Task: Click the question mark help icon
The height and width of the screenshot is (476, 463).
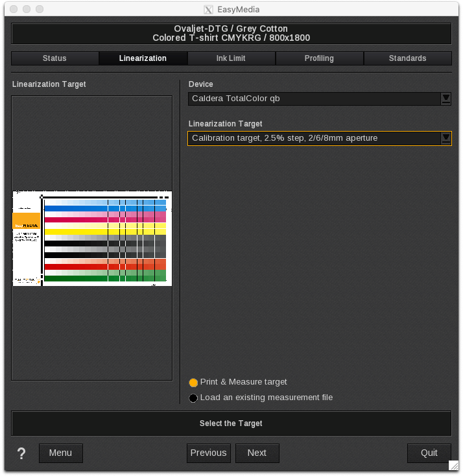Action: (x=21, y=453)
